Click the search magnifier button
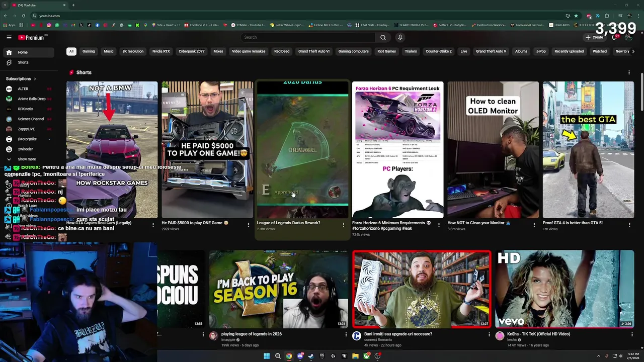The height and width of the screenshot is (362, 644). 383,37
